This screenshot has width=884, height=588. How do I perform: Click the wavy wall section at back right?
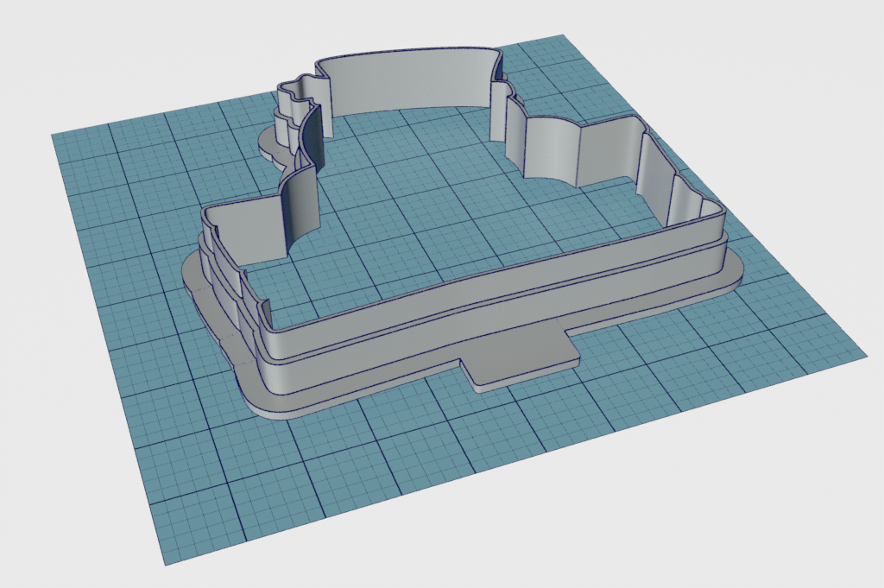click(x=552, y=149)
